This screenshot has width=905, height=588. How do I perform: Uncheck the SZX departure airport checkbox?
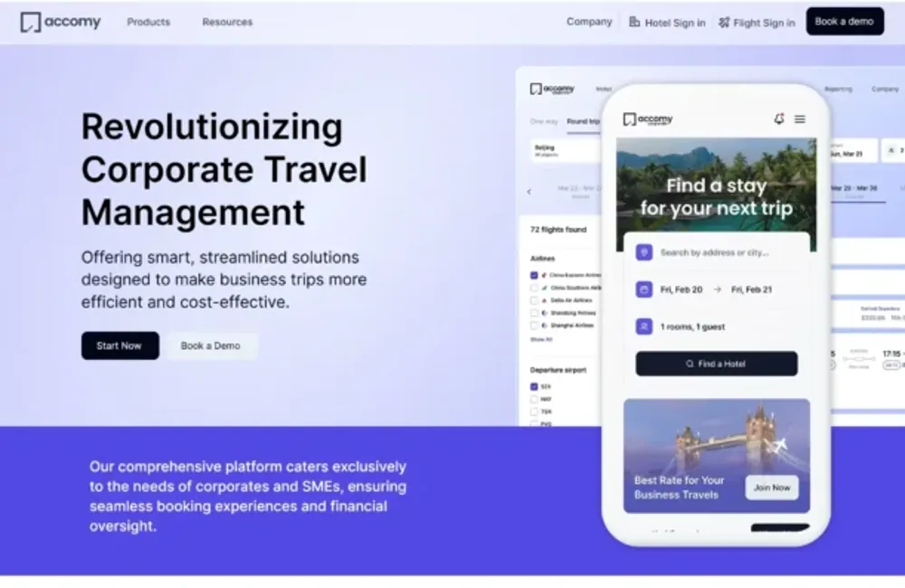(x=534, y=386)
